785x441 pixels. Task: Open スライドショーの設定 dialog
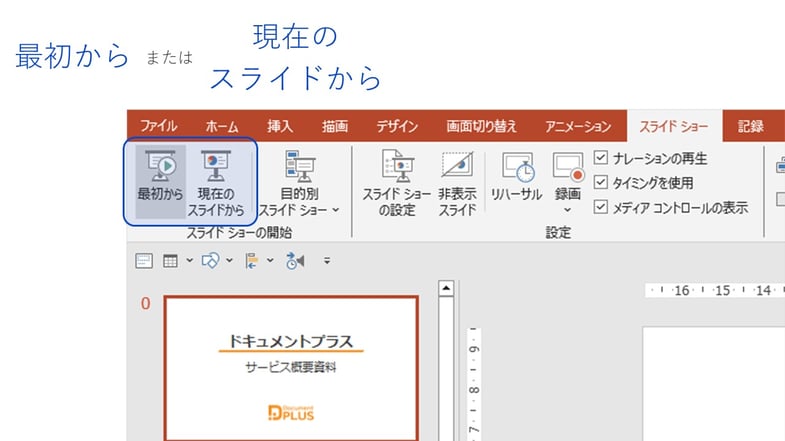point(397,183)
